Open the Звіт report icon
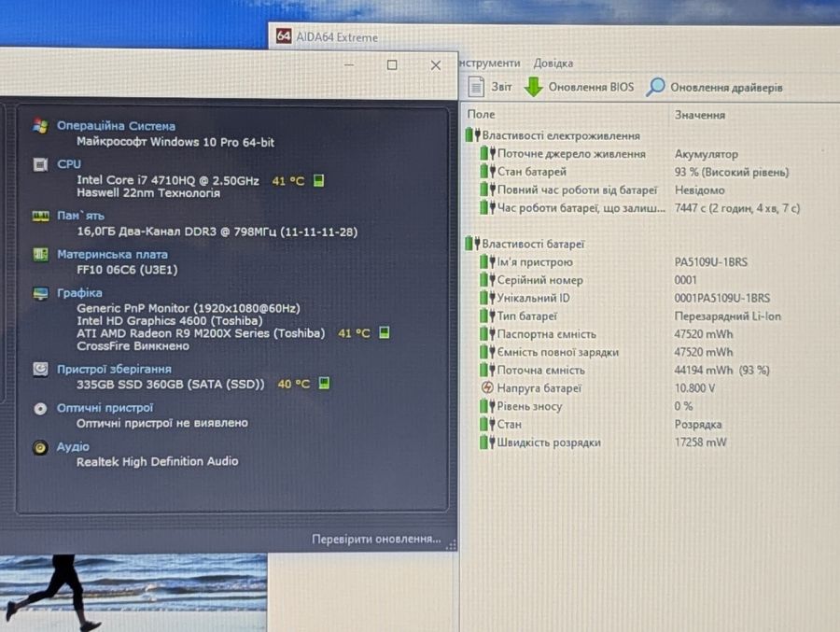 coord(476,87)
